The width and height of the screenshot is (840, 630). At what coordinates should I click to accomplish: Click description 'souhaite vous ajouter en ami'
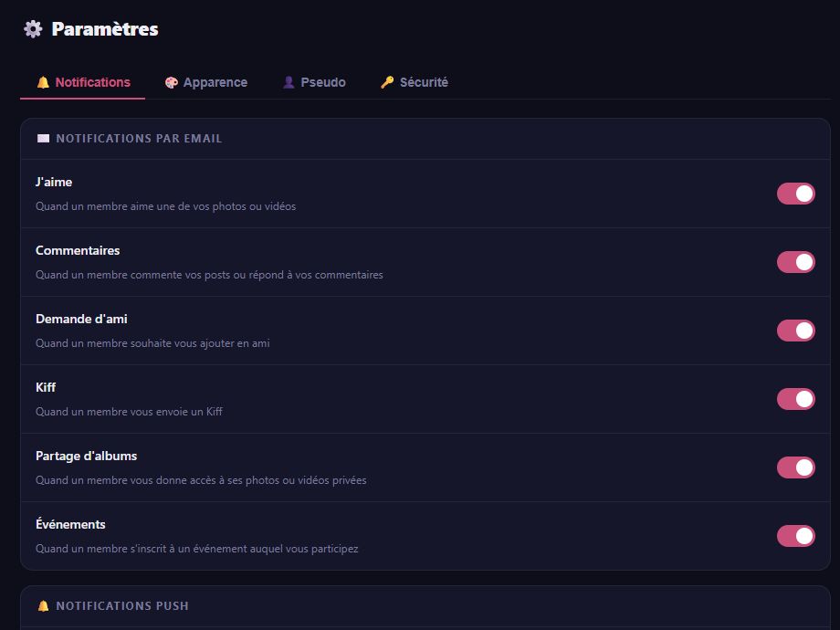pyautogui.click(x=152, y=343)
